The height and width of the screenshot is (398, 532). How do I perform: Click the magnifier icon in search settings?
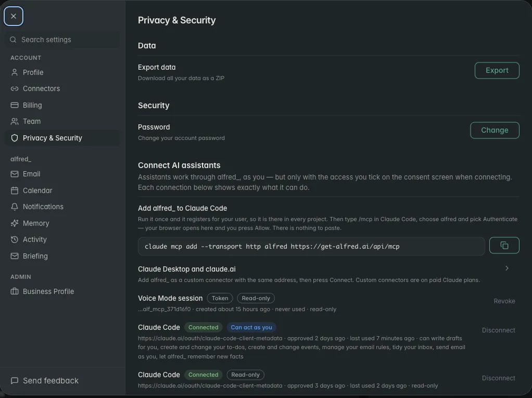tap(13, 40)
